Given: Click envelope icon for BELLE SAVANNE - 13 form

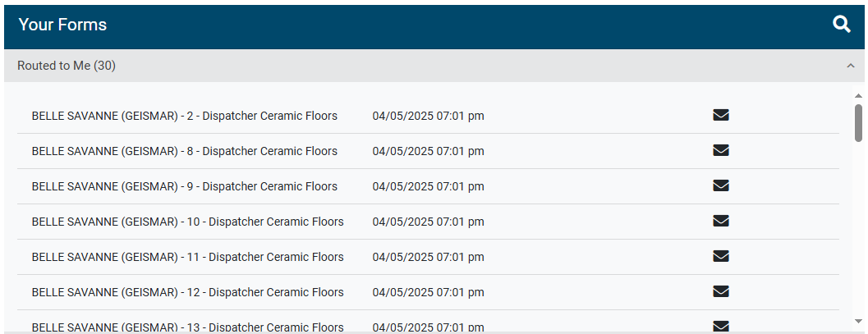Looking at the screenshot, I should (721, 326).
